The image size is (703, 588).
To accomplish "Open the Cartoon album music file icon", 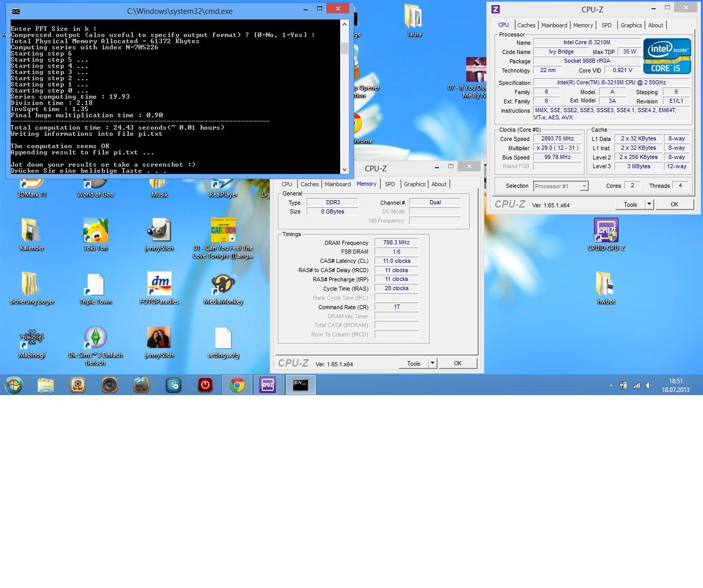I will tap(223, 238).
